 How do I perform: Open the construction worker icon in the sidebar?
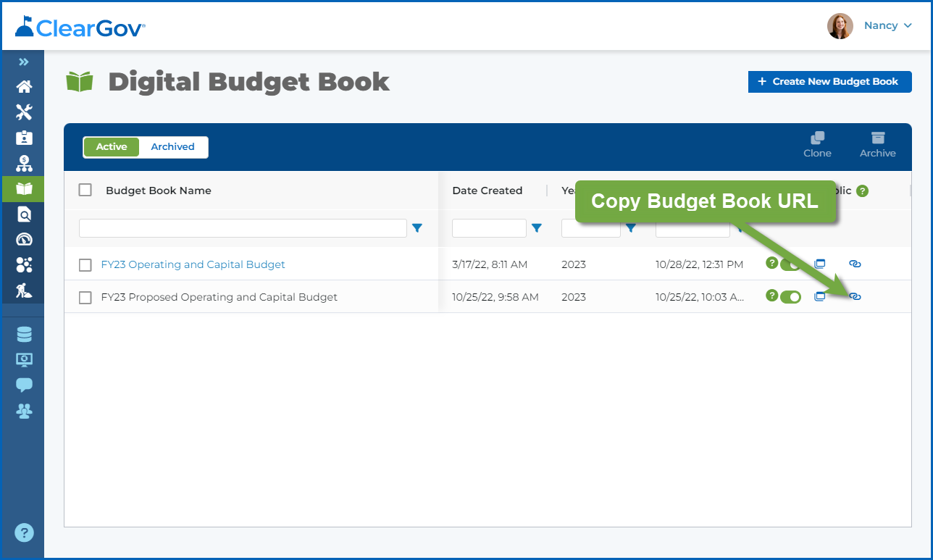[24, 291]
